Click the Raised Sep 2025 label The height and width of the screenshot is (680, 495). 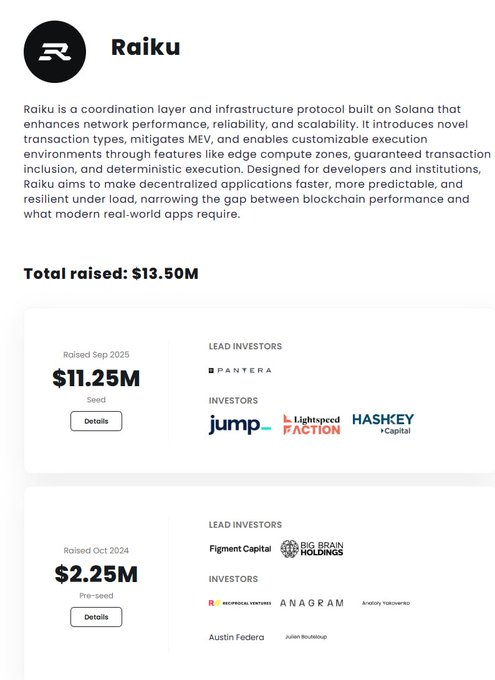(96, 355)
